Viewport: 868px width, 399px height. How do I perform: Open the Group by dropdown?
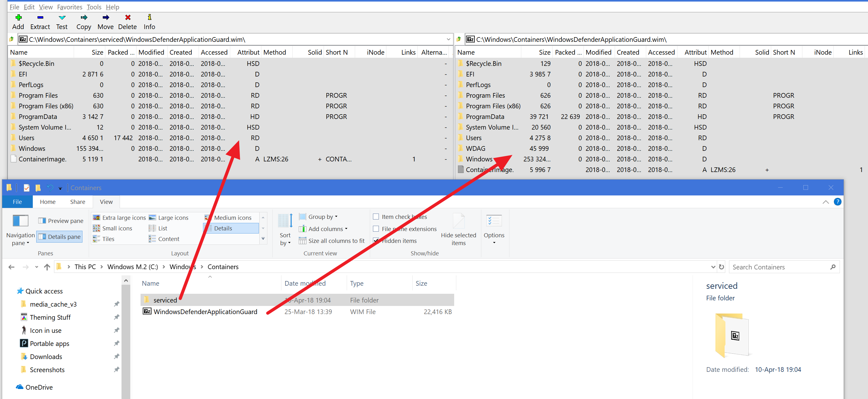[318, 217]
